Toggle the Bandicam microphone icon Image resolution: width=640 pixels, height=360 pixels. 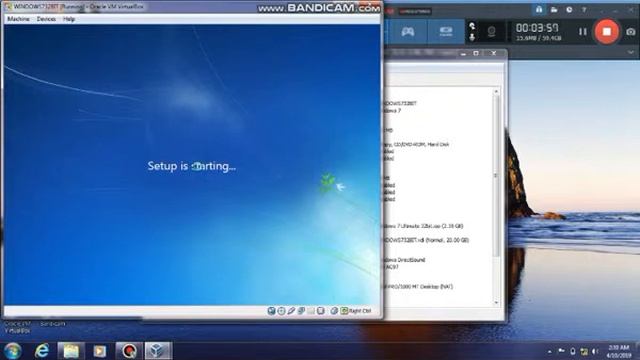click(x=472, y=37)
